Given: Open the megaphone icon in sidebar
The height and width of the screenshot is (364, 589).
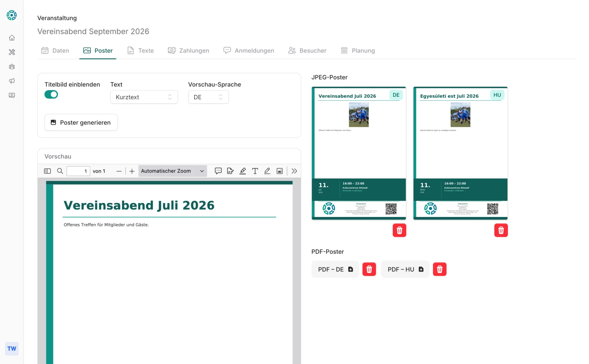Looking at the screenshot, I should (x=12, y=81).
